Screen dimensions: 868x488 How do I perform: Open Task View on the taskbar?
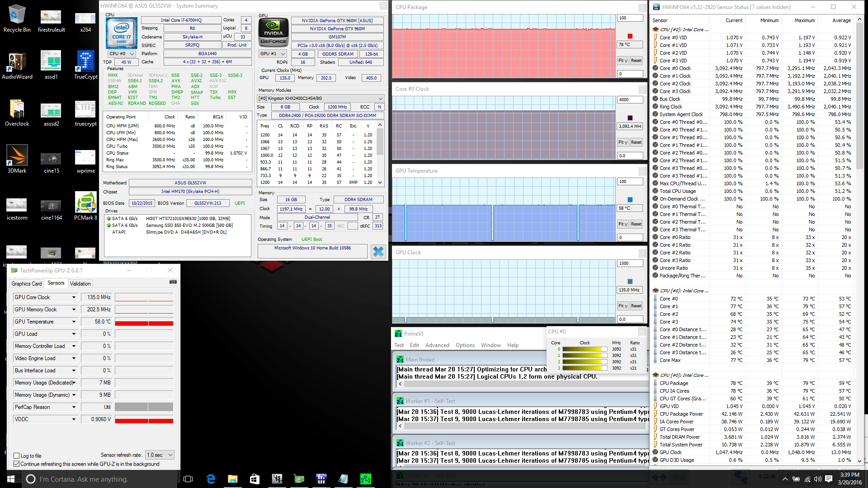point(188,479)
